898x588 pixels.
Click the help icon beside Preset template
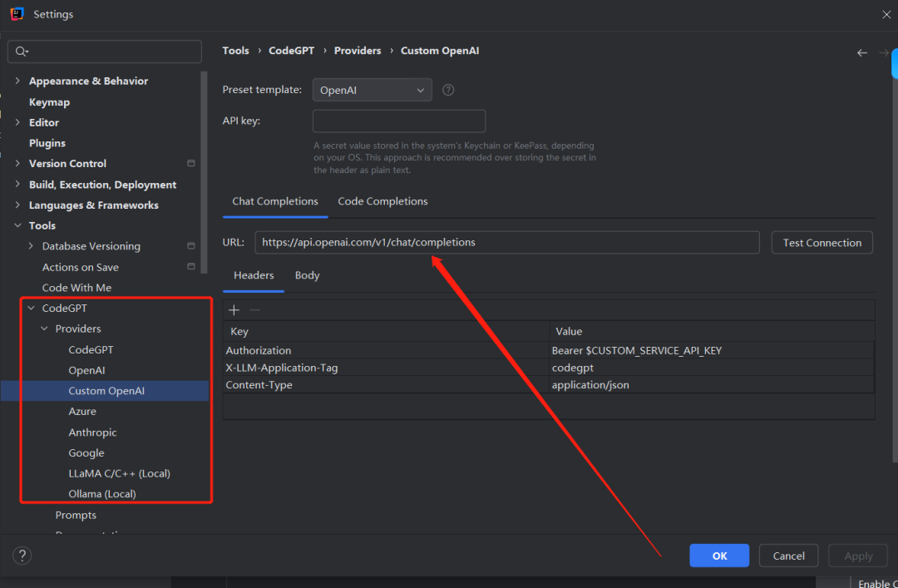448,90
